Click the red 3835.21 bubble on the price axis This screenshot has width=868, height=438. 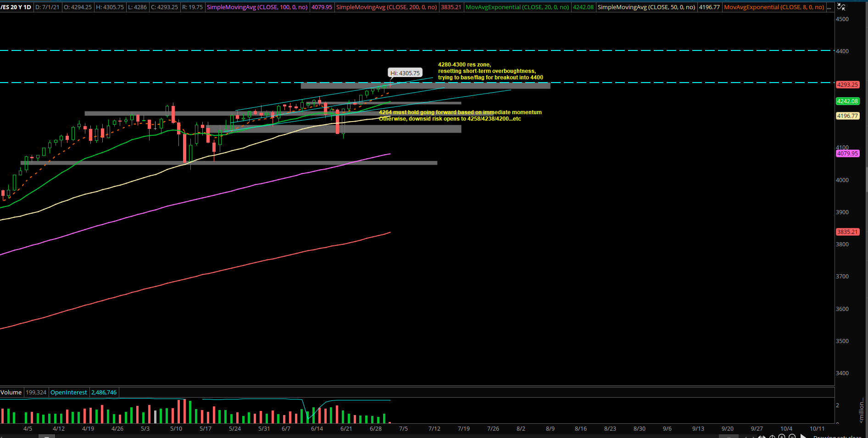[x=847, y=232]
